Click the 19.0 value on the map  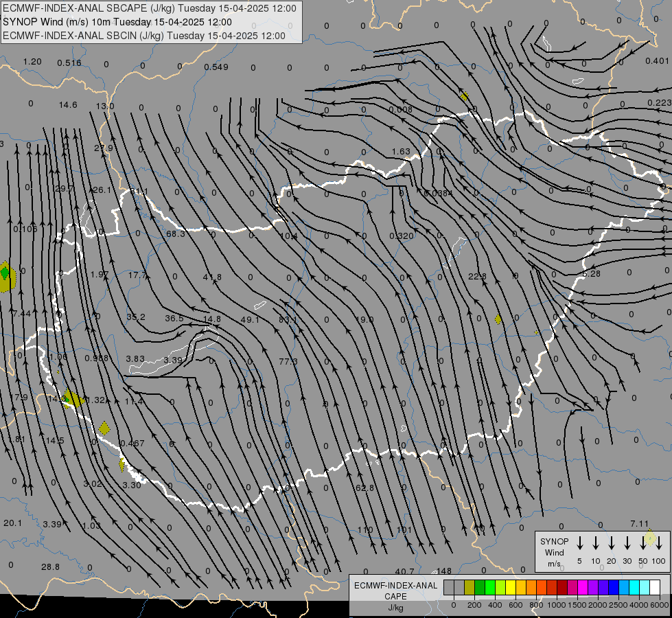click(x=364, y=319)
